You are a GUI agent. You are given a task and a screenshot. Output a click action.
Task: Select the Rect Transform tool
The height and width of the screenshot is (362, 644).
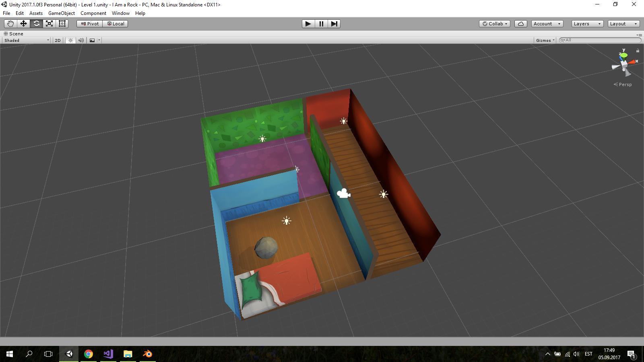click(62, 24)
